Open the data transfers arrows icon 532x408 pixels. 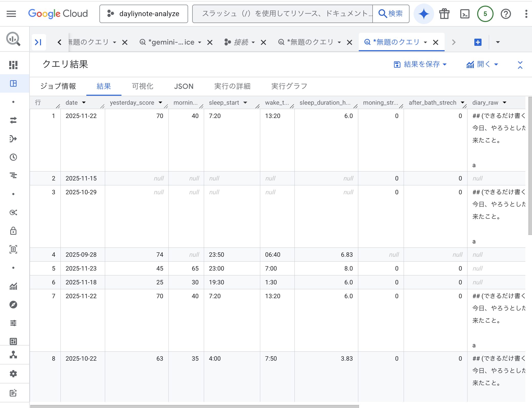(13, 120)
